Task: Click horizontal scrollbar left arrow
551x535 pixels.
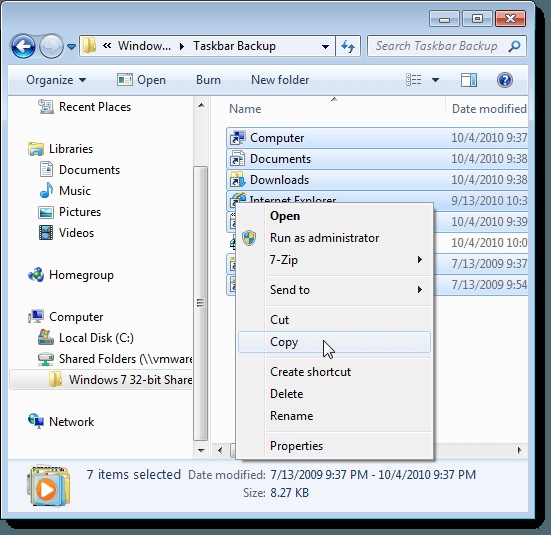Action: click(x=220, y=450)
